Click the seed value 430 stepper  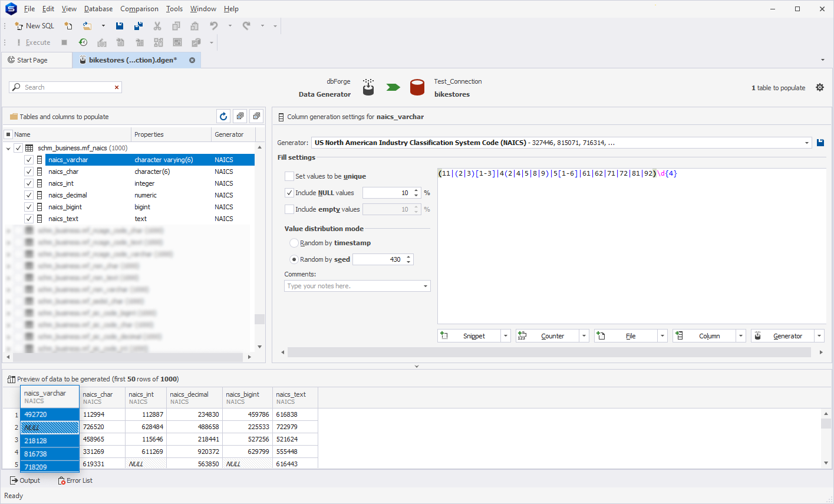[x=408, y=259]
